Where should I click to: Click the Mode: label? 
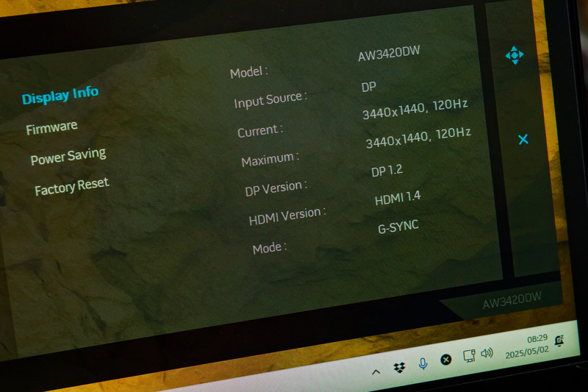click(270, 248)
